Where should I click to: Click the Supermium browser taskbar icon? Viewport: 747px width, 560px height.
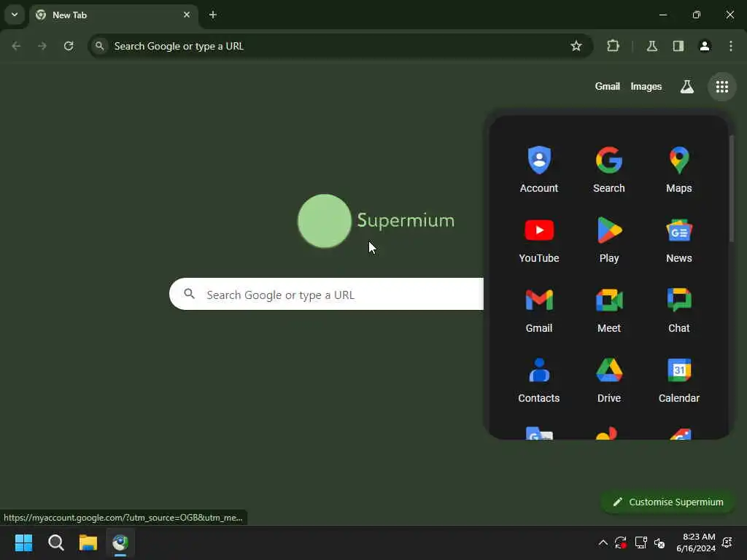(x=120, y=542)
